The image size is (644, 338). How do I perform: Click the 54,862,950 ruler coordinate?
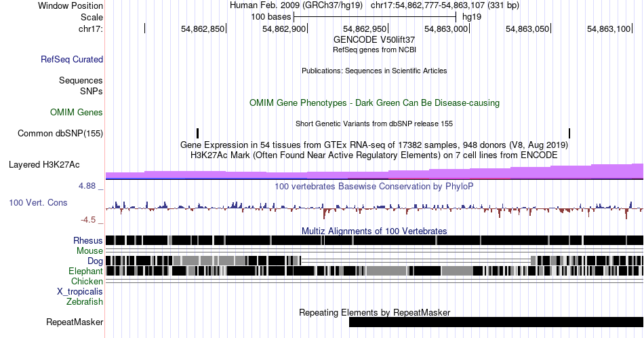point(365,29)
